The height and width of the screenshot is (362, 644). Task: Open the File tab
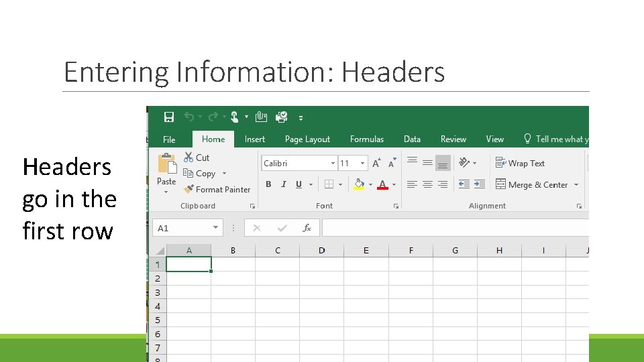169,139
